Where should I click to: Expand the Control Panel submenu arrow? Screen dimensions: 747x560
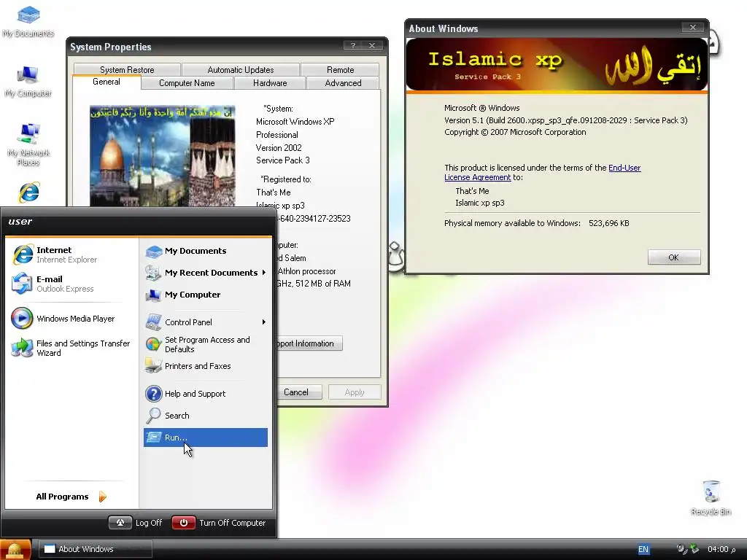coord(263,322)
